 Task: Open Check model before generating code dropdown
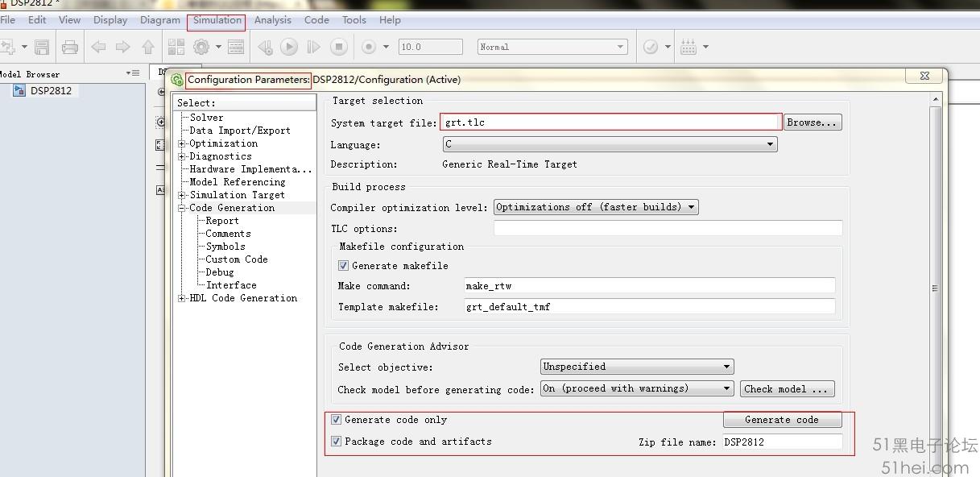tap(637, 388)
